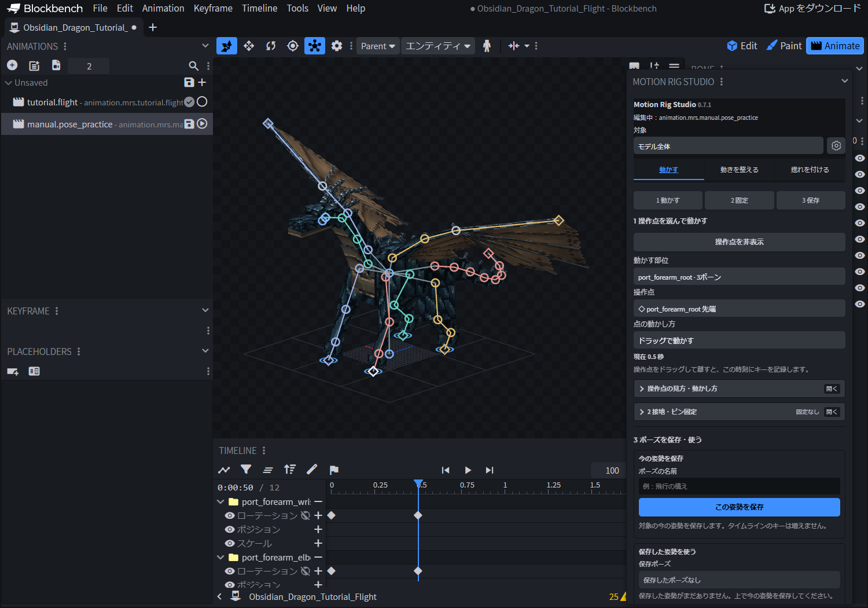868x608 pixels.
Task: Open the gear settings beside モデル全体
Action: tap(836, 146)
